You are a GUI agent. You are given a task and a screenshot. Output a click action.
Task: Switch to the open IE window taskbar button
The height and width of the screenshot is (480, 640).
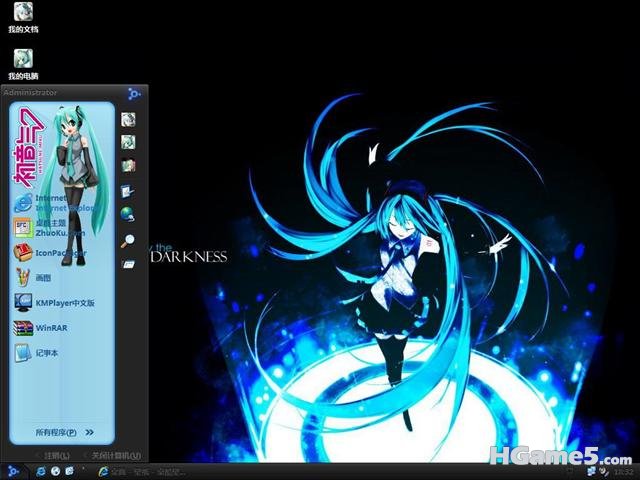pos(142,472)
